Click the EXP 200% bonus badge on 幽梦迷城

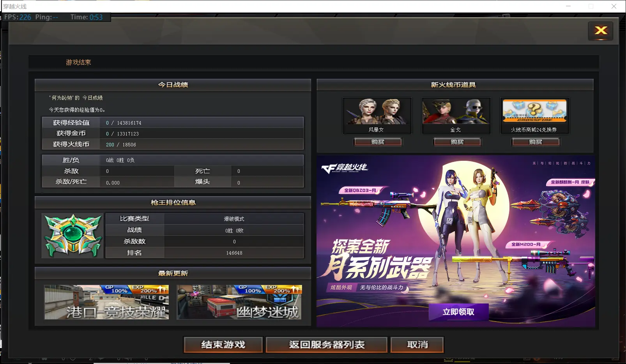click(283, 289)
